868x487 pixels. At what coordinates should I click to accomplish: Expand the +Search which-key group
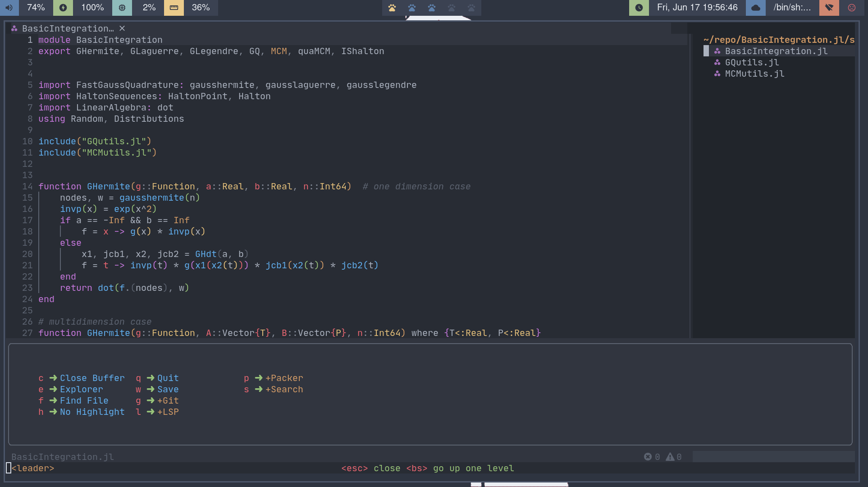pyautogui.click(x=284, y=389)
